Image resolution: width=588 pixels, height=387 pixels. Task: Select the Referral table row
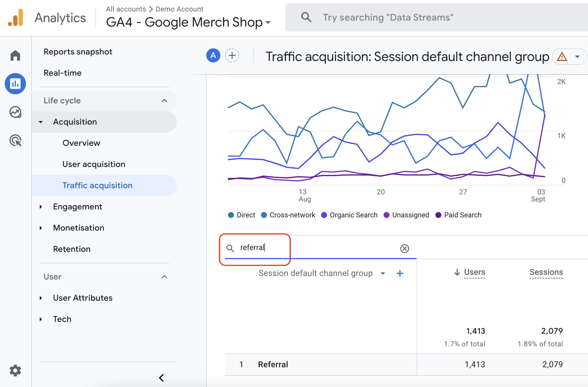[x=407, y=365]
